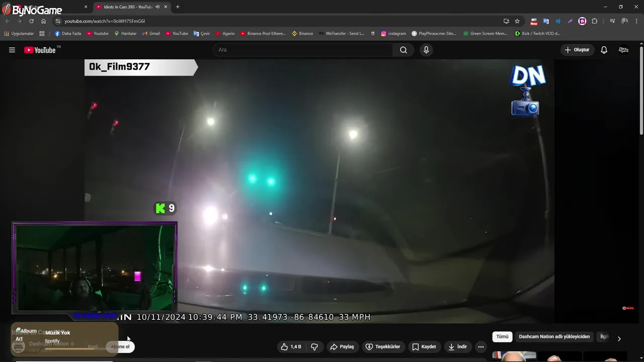
Task: Switch to the Idiots In Cars 393 tab
Action: (127, 7)
